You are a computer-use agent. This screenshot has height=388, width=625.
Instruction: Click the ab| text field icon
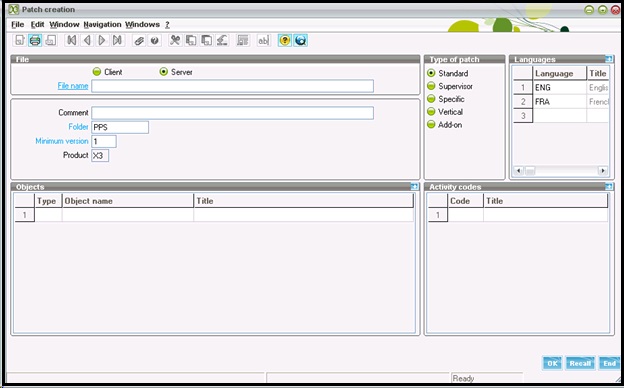pyautogui.click(x=263, y=40)
